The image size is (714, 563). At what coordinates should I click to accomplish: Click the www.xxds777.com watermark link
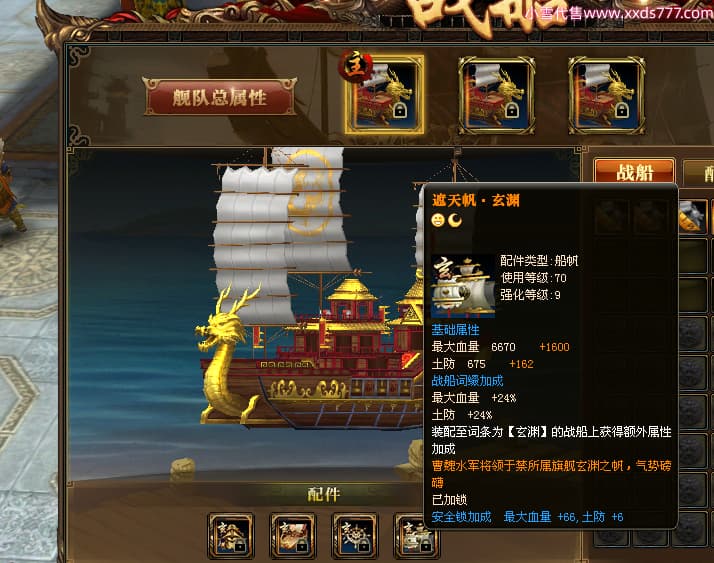(x=648, y=14)
